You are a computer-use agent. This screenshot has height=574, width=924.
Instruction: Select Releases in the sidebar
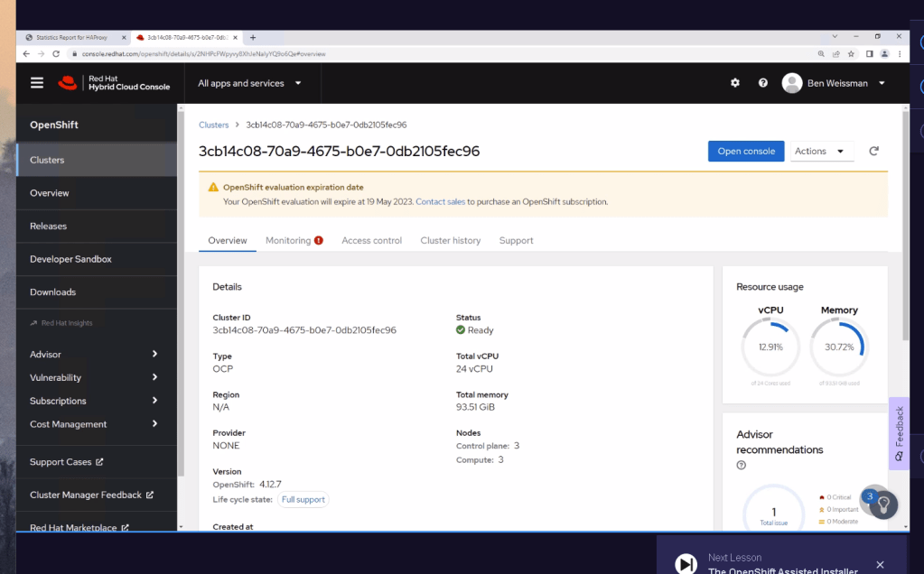pos(97,226)
